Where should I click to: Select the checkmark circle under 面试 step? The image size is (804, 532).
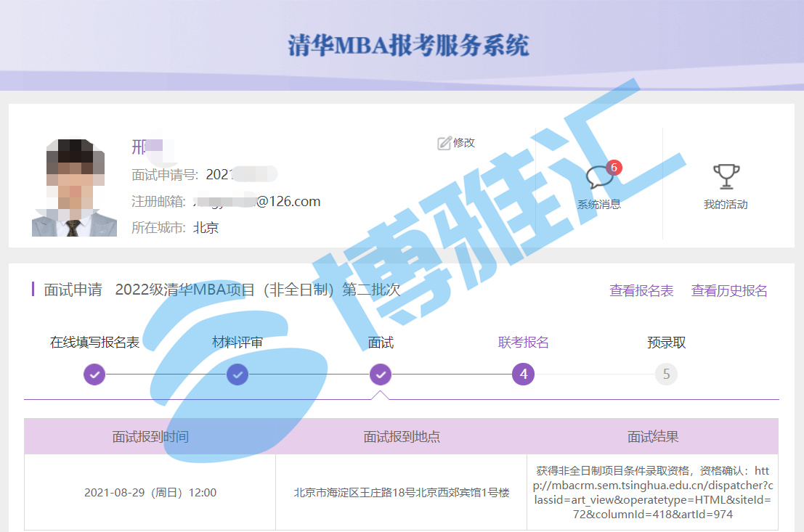[x=381, y=375]
